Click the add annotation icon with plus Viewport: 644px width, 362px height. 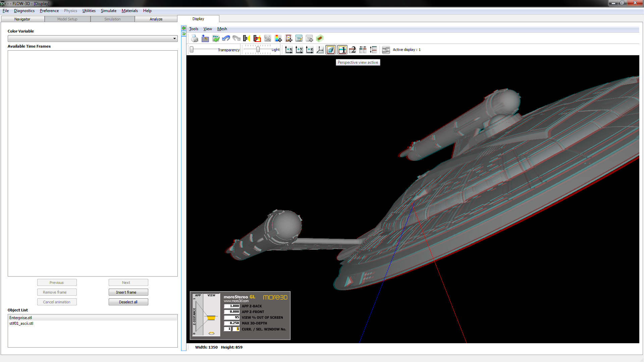(x=205, y=39)
